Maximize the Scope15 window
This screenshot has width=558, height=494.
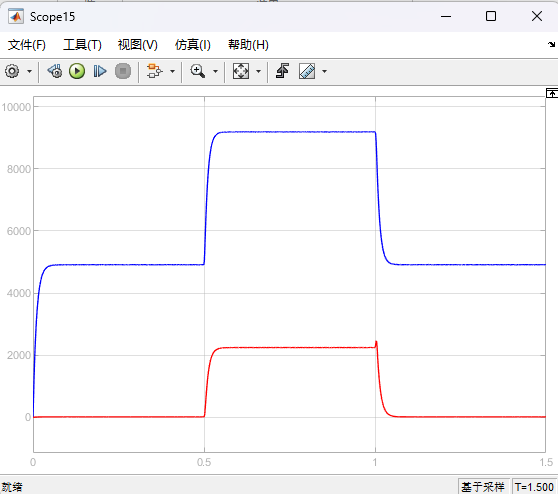[x=491, y=16]
